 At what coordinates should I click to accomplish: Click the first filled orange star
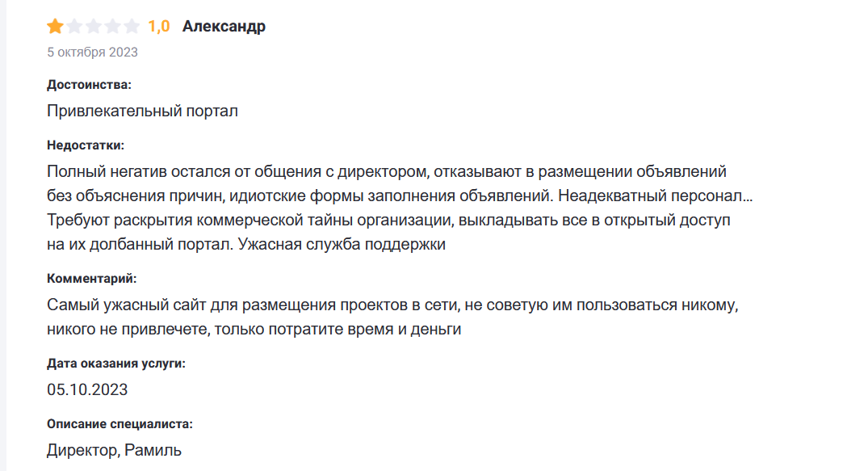[55, 27]
